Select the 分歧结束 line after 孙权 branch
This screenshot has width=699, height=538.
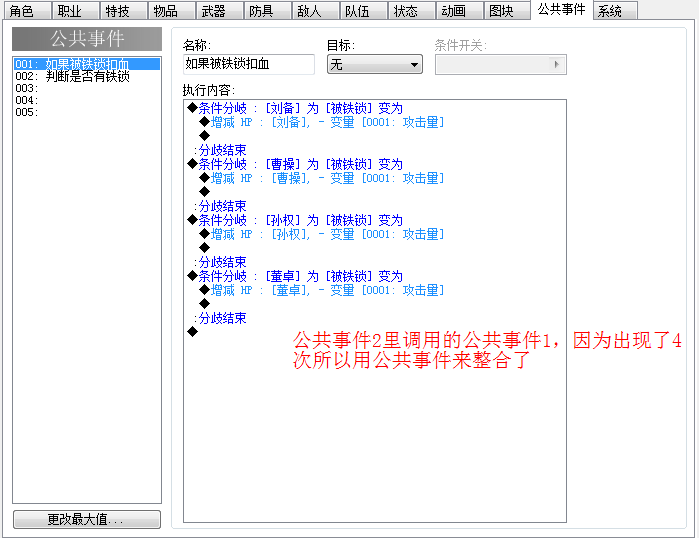point(220,262)
